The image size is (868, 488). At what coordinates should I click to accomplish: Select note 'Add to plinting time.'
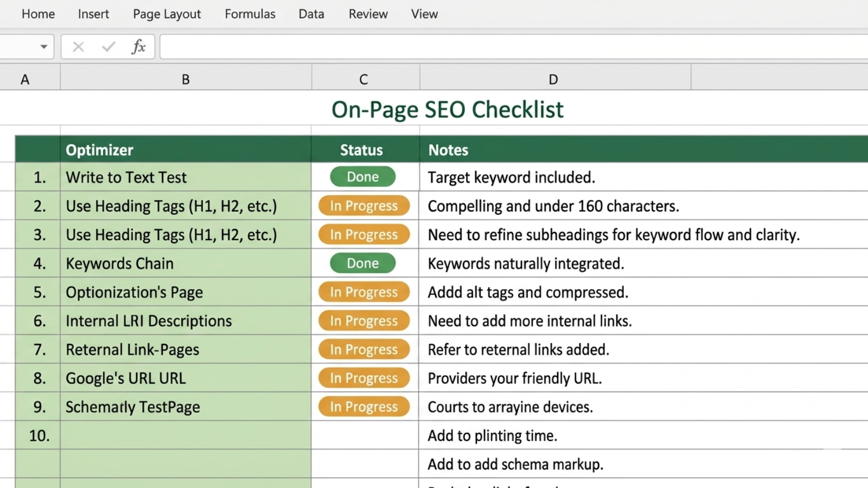pos(643,436)
